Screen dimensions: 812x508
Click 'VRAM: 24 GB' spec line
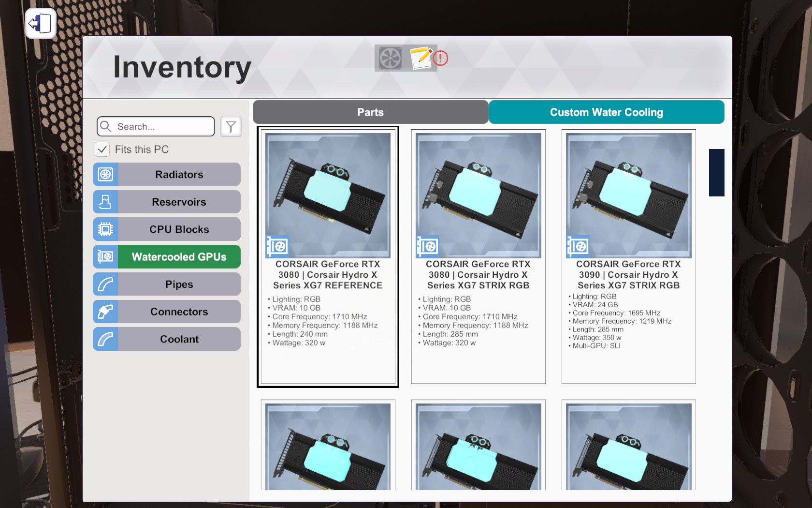[x=593, y=305]
